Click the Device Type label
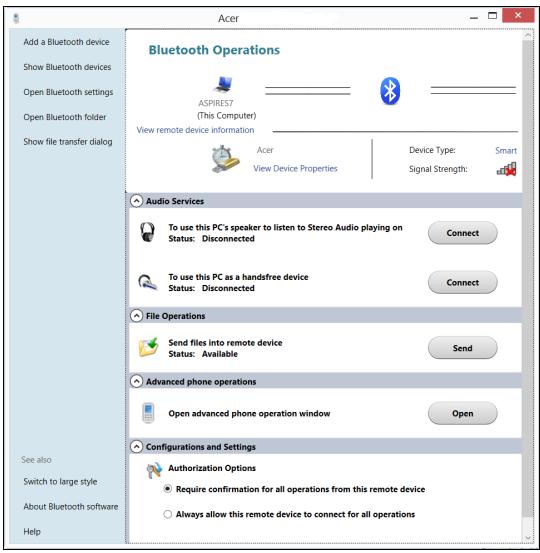This screenshot has width=540, height=553. (x=432, y=150)
